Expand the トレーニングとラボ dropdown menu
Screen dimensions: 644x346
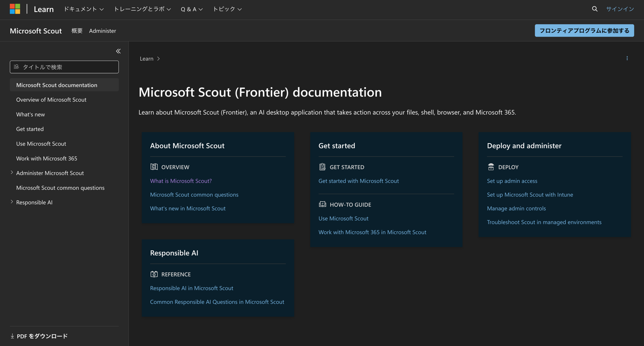coord(142,9)
